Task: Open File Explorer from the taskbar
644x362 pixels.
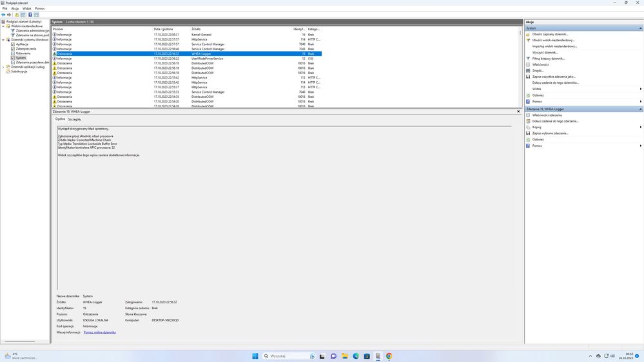Action: click(x=345, y=356)
